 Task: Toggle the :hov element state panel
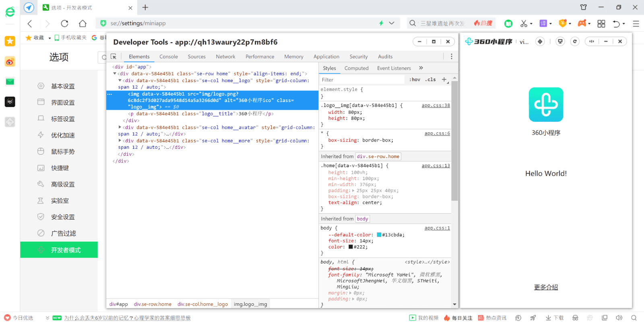[x=415, y=80]
